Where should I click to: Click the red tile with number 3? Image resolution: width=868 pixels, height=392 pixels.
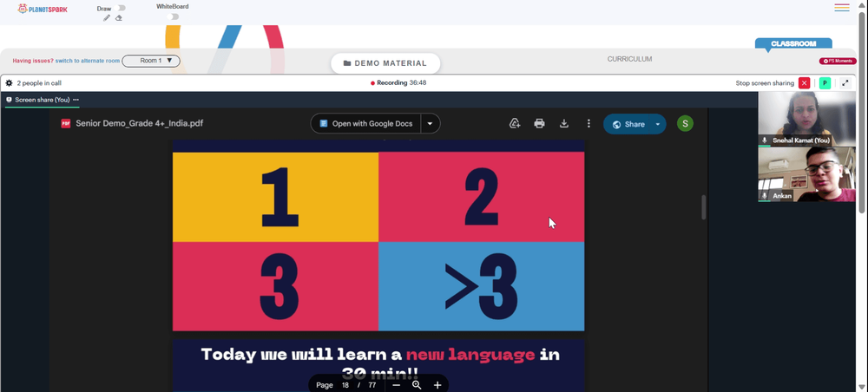click(x=276, y=286)
